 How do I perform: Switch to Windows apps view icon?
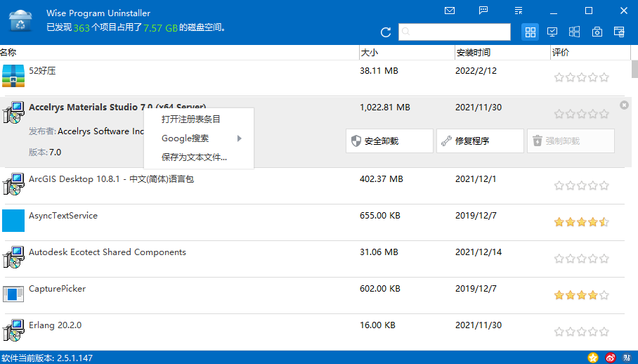point(575,32)
